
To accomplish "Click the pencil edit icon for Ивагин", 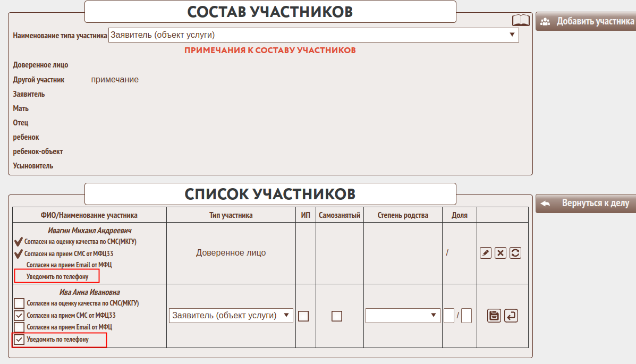I will click(x=485, y=253).
